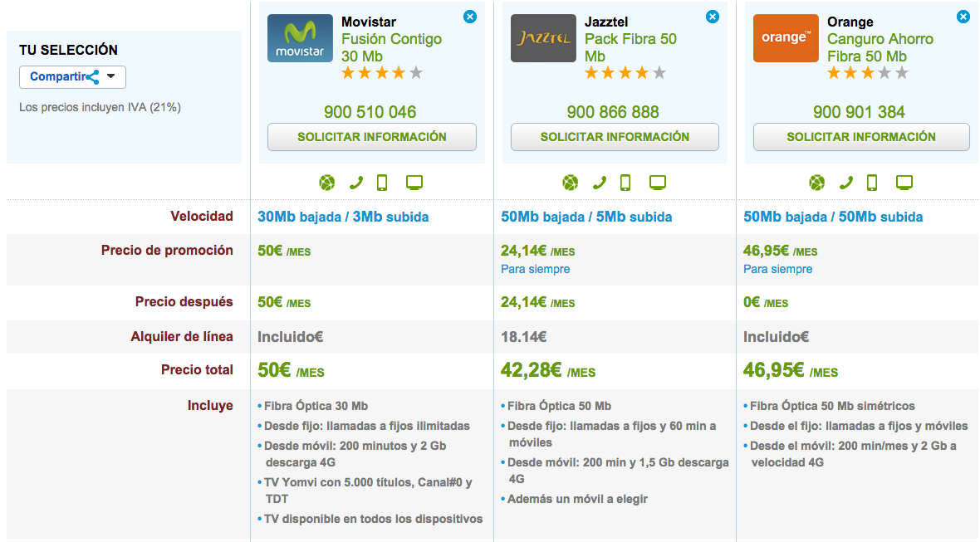This screenshot has height=542, width=980.
Task: Click the mobile phone icon under Orange
Action: [872, 183]
